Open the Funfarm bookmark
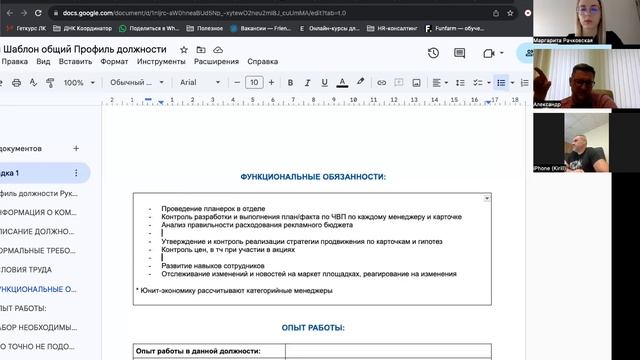The image size is (640, 360). (454, 29)
